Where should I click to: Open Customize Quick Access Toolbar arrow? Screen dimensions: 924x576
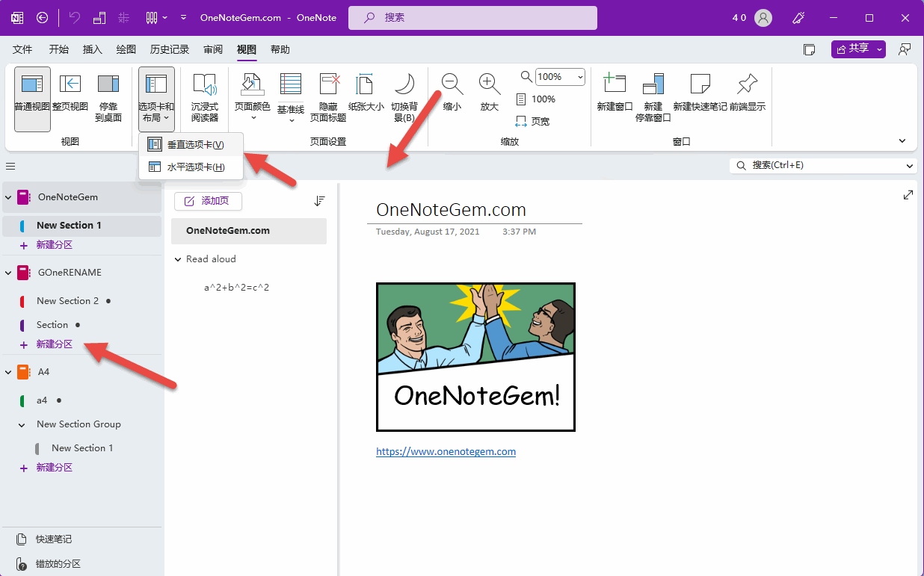184,17
